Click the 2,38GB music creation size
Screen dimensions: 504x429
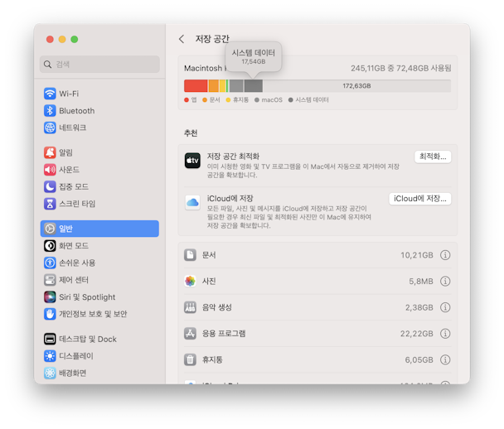[419, 307]
